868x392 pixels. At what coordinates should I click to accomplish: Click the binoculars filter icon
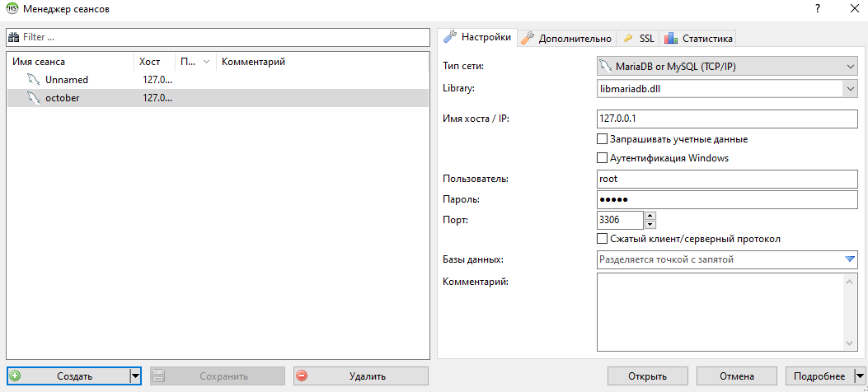tap(13, 37)
